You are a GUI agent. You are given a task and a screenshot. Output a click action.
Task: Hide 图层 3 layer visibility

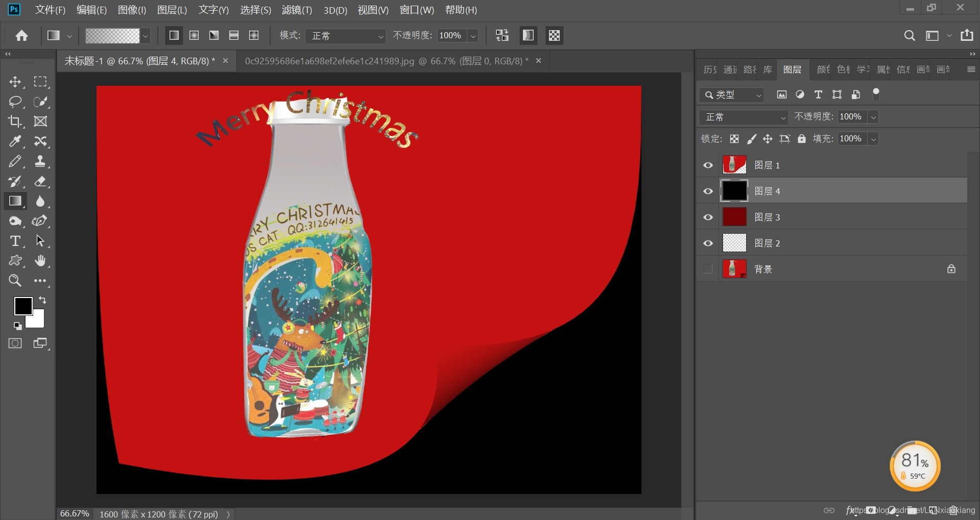708,217
